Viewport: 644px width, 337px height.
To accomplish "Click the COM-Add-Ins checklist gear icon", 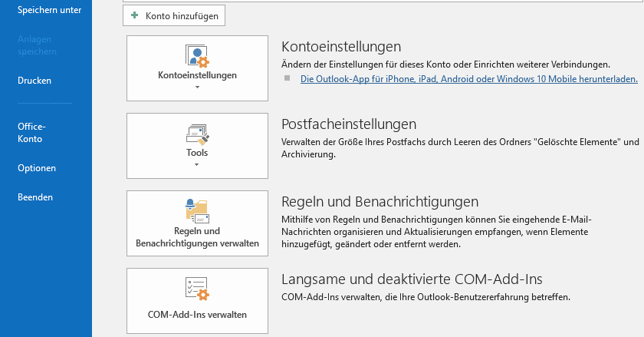I will click(x=198, y=289).
